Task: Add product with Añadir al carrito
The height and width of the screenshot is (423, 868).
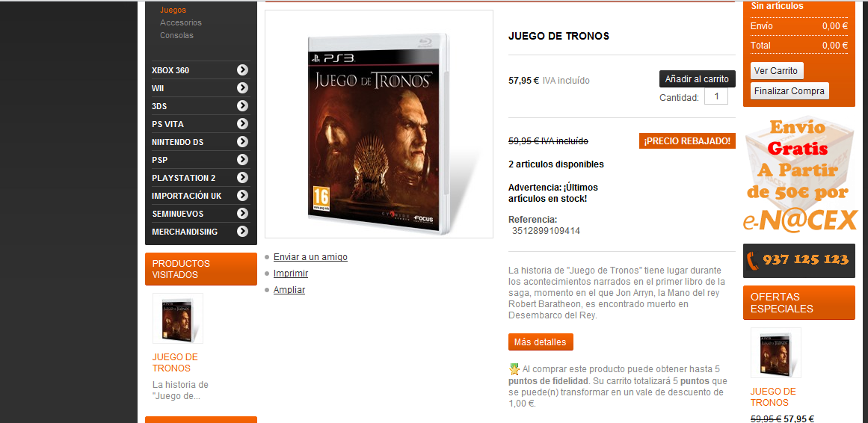Action: pos(698,79)
